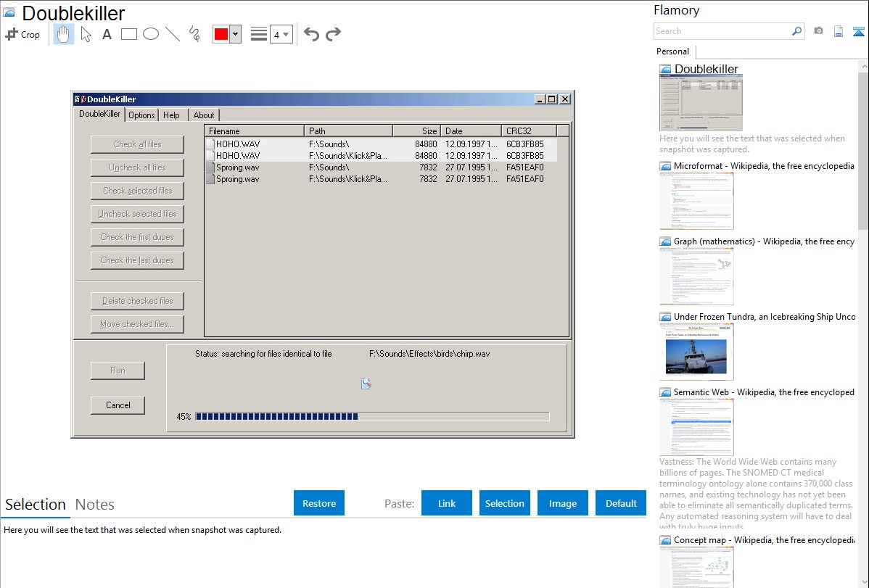Click the Uncheck all files button
This screenshot has width=869, height=588.
(137, 167)
